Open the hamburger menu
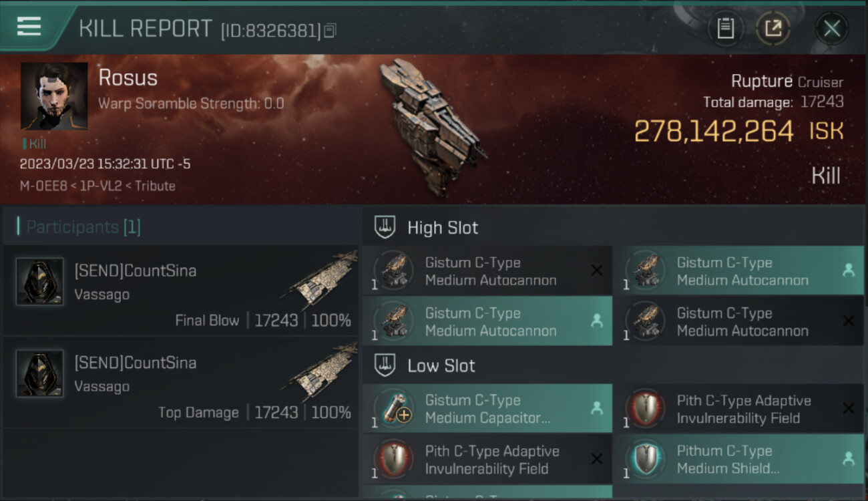This screenshot has height=501, width=868. click(x=29, y=27)
